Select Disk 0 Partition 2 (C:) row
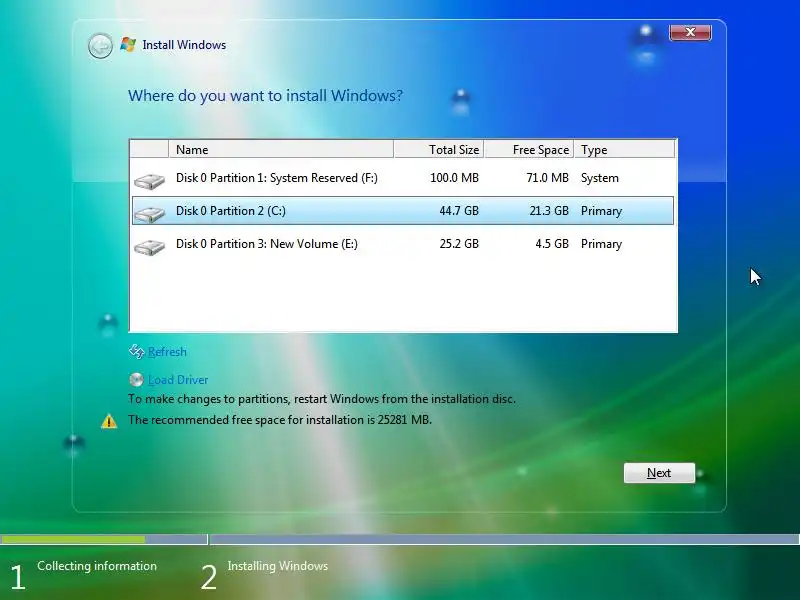This screenshot has height=600, width=800. [403, 211]
